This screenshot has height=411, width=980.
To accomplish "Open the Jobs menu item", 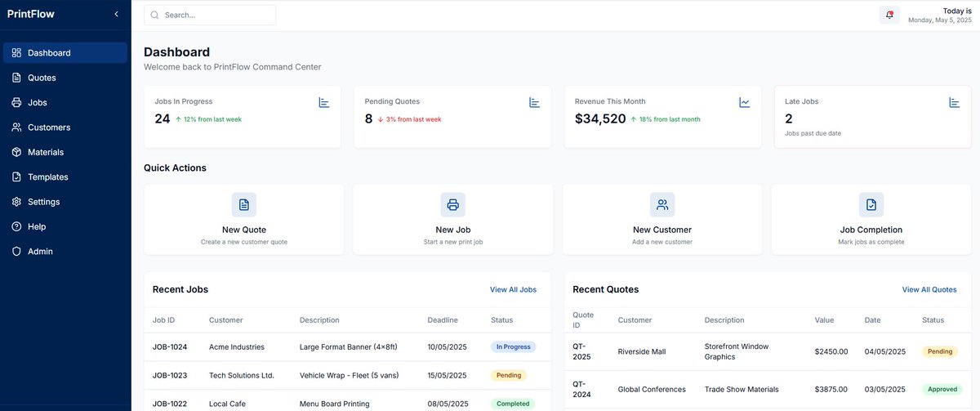I will 65,103.
